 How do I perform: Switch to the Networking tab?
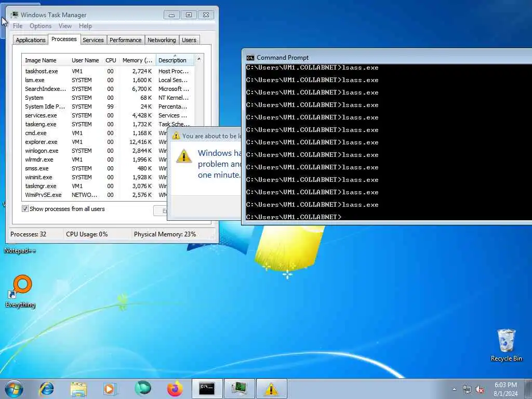tap(162, 40)
